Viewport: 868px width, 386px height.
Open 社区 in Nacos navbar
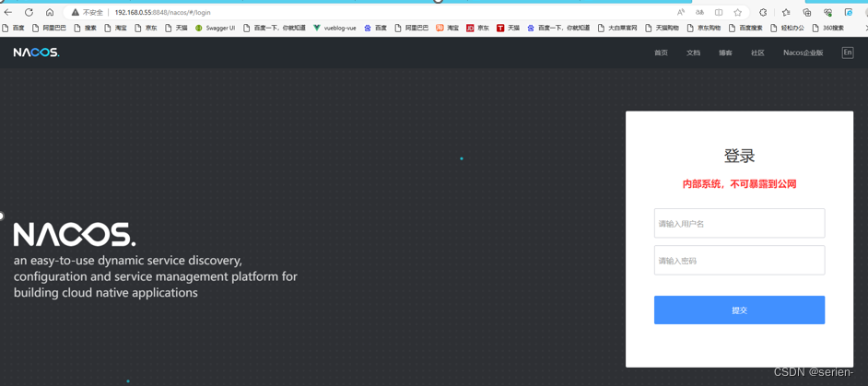pyautogui.click(x=757, y=53)
